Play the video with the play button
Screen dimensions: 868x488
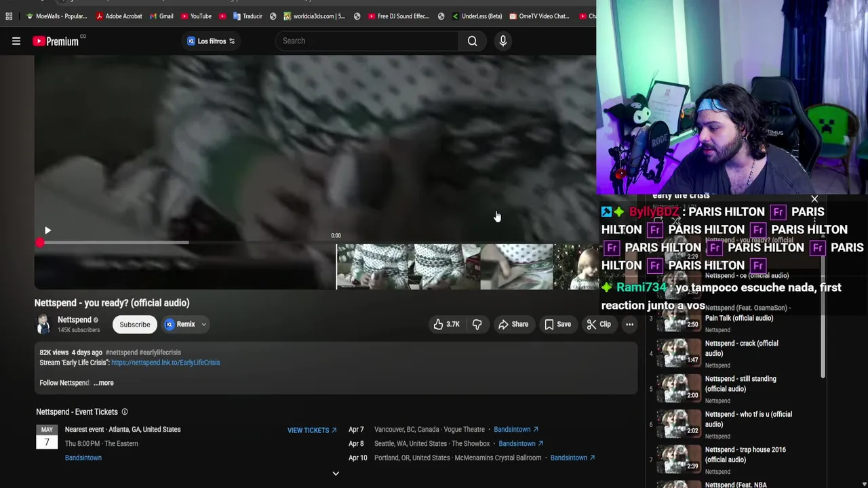[x=47, y=230]
